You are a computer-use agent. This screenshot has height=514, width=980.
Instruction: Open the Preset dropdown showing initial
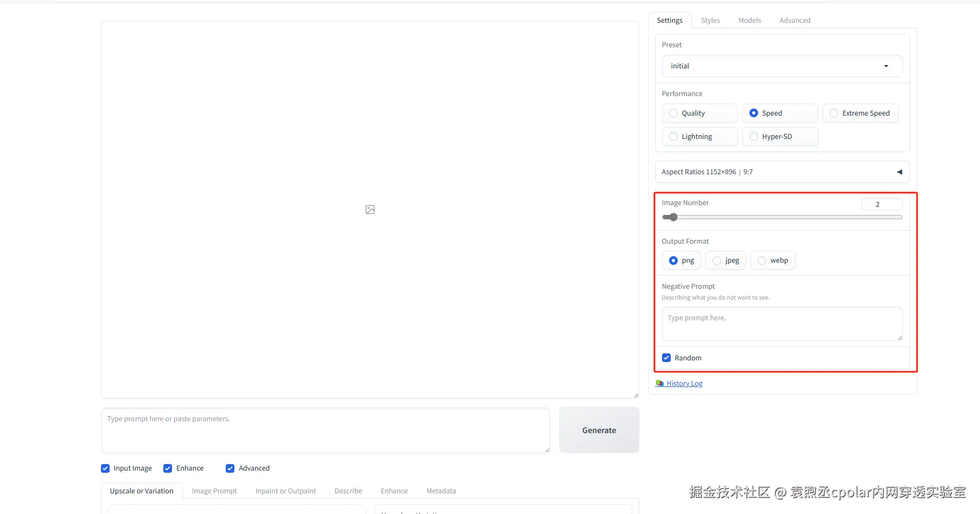point(782,66)
